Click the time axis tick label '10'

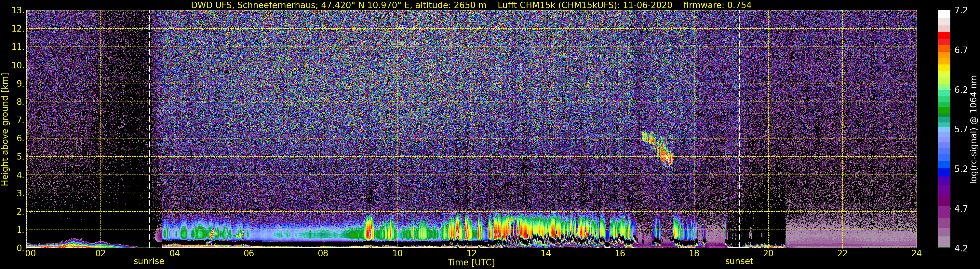pos(397,253)
